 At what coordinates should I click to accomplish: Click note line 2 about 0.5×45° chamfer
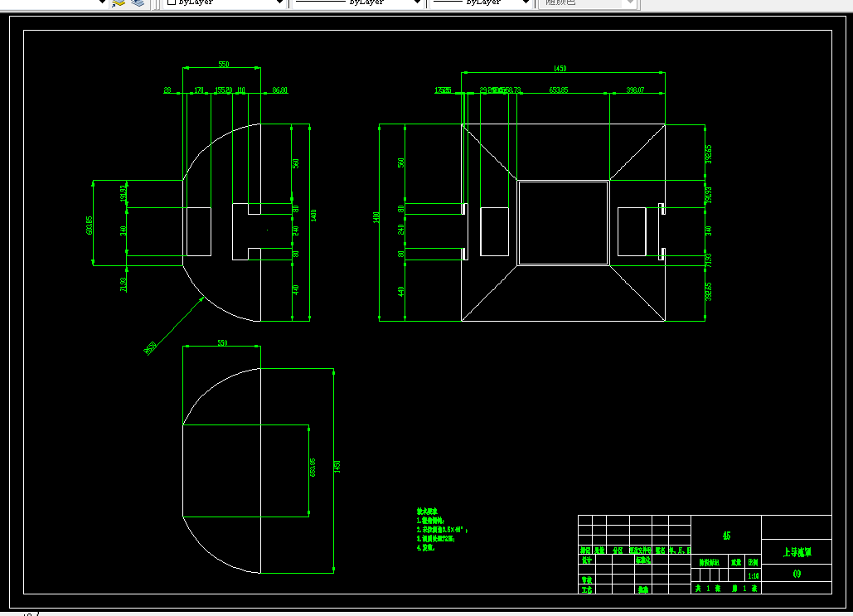click(443, 530)
